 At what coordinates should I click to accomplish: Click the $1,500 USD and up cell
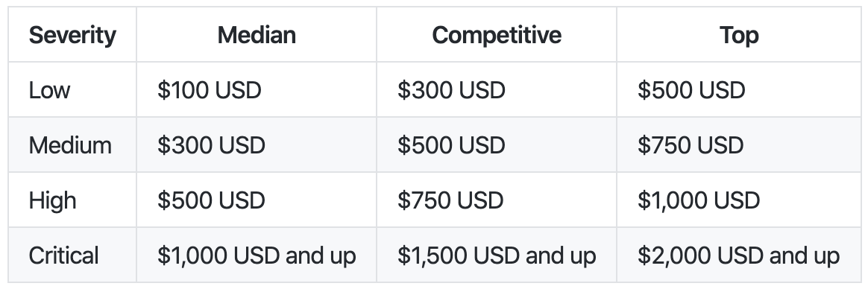point(497,255)
